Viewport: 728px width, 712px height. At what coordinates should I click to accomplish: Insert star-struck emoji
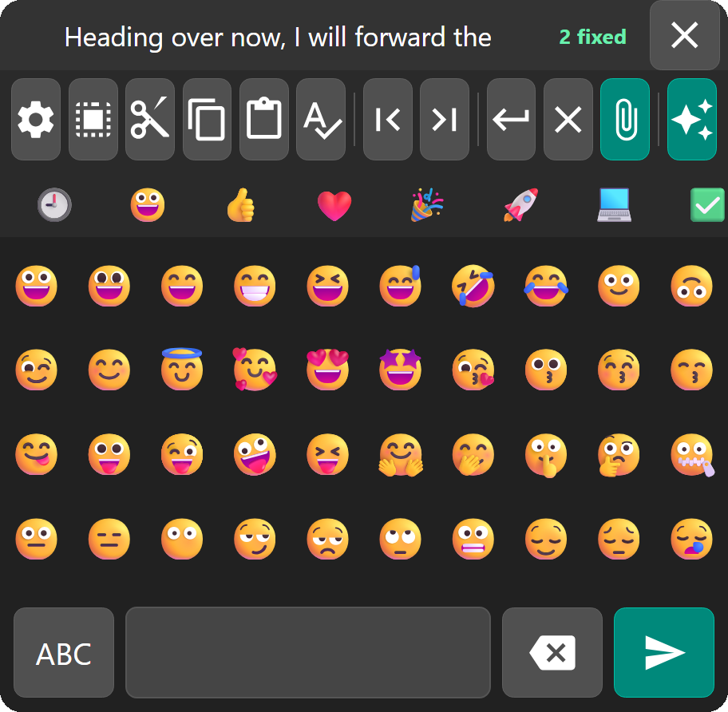[400, 369]
